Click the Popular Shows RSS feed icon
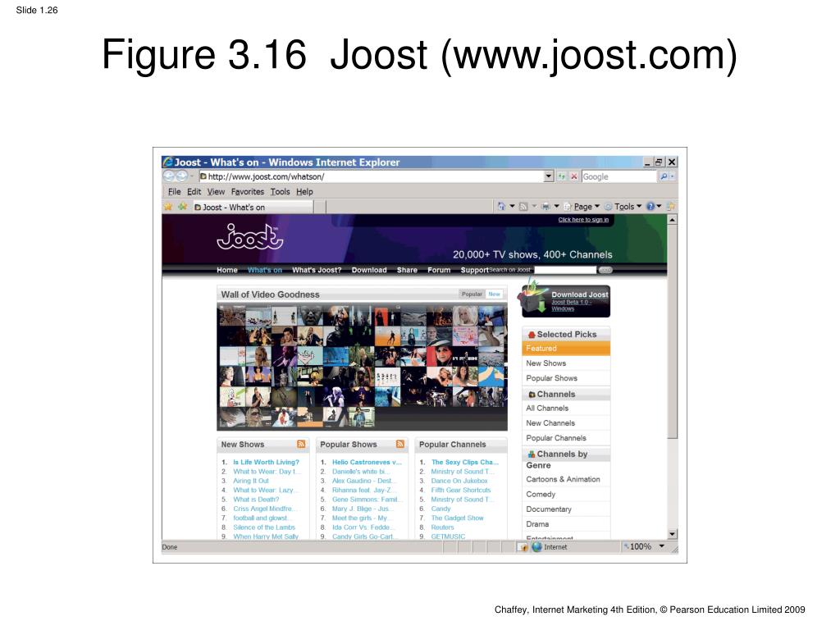 tap(400, 444)
